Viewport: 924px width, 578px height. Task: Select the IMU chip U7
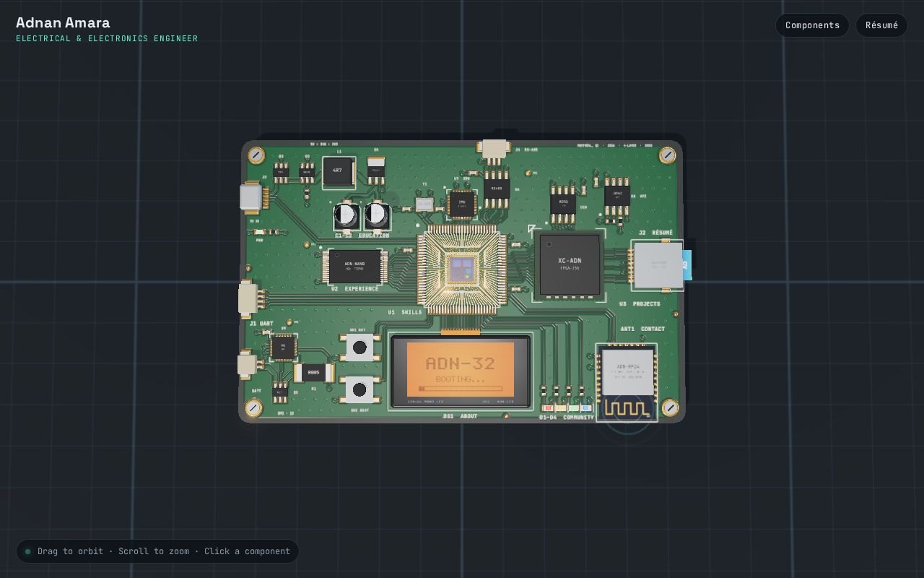tap(461, 204)
